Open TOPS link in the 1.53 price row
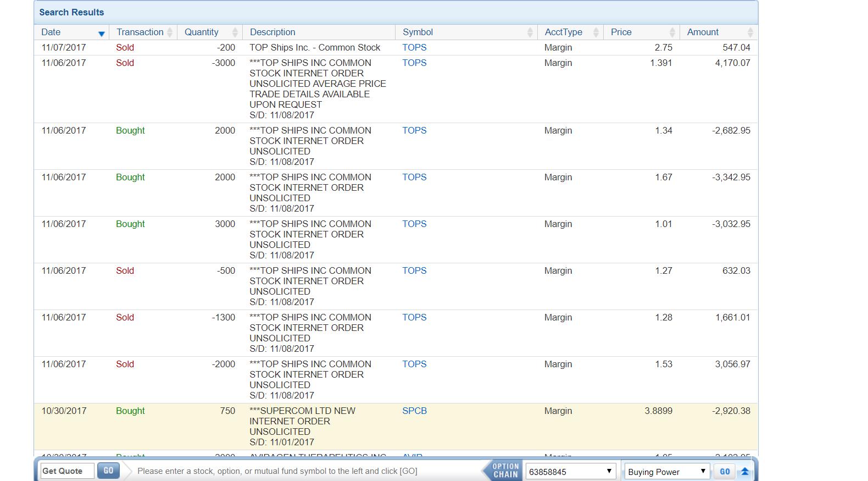The image size is (868, 481). coord(414,364)
